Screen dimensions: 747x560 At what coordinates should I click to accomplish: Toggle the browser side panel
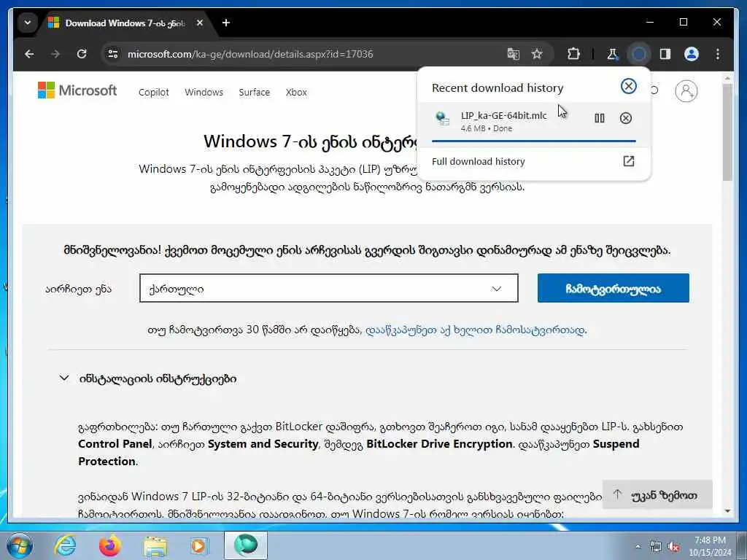pyautogui.click(x=665, y=54)
